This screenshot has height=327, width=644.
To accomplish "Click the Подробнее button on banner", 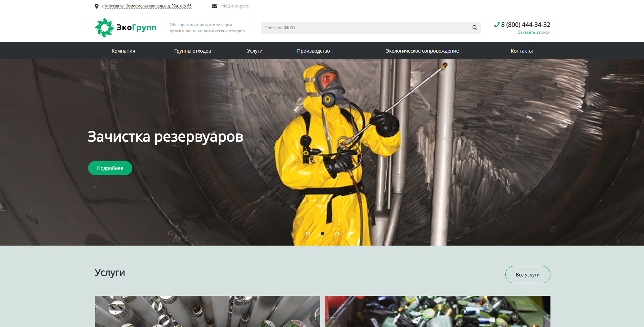I will click(110, 168).
